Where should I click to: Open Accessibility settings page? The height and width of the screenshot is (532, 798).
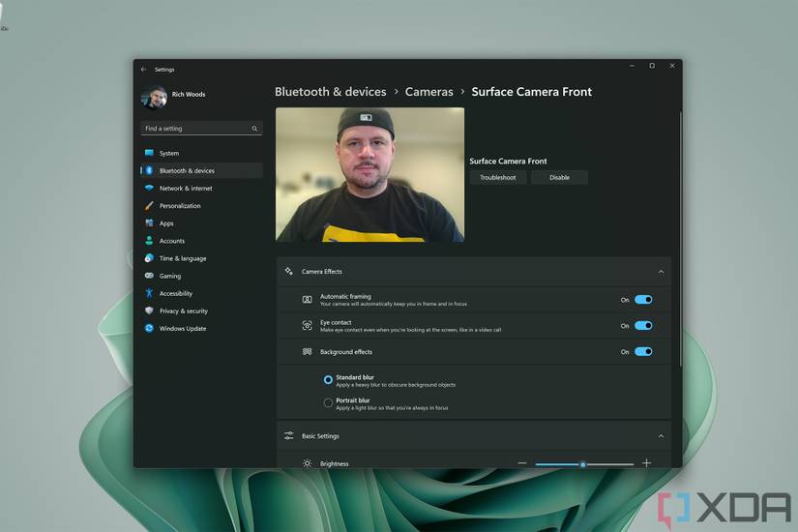coord(176,293)
